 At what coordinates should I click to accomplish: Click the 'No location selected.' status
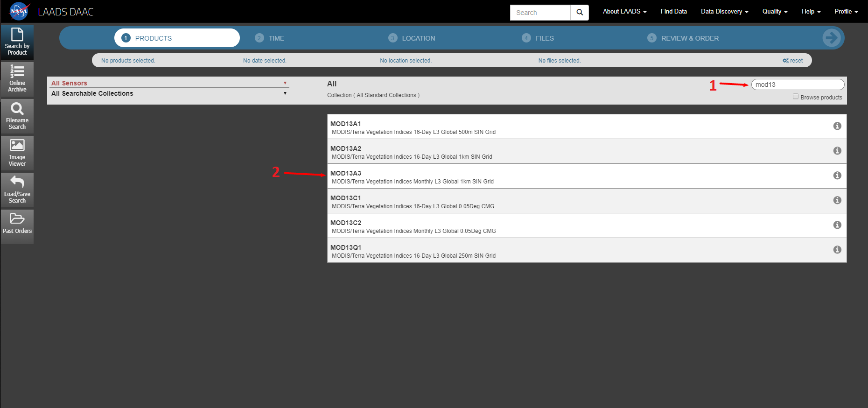(406, 61)
